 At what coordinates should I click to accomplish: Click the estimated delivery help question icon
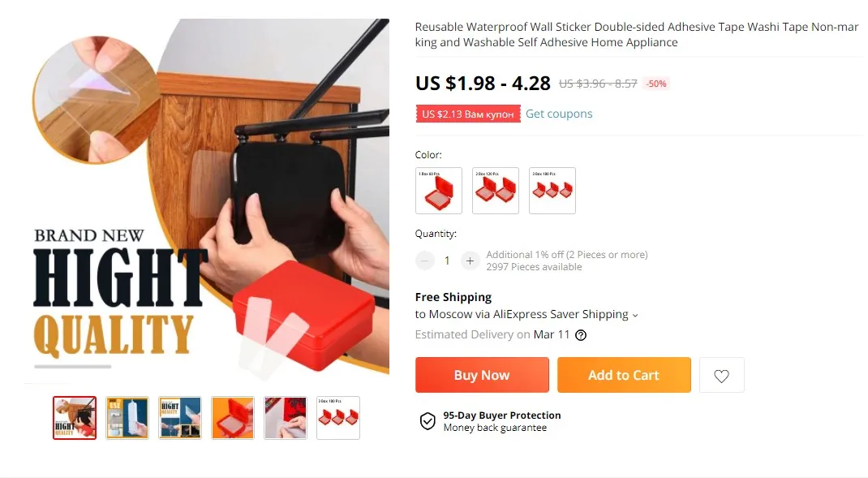tap(581, 335)
